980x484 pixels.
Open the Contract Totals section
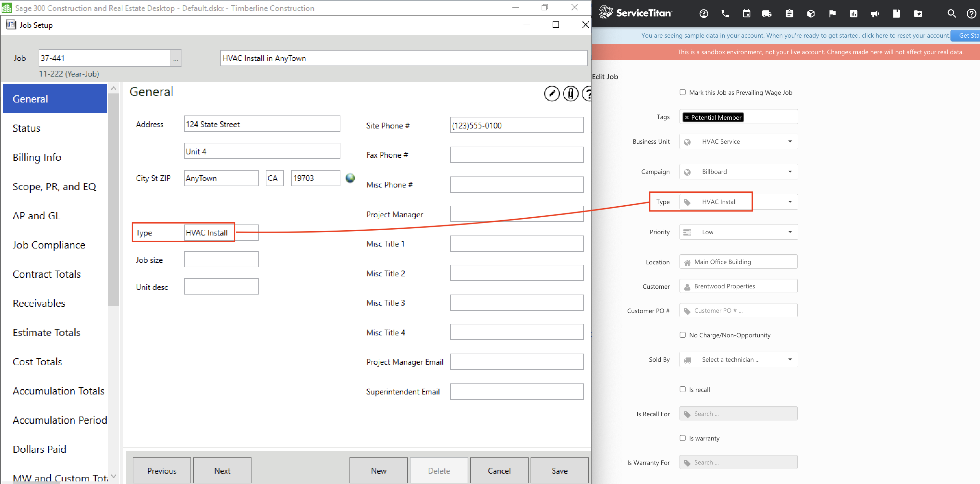point(55,274)
